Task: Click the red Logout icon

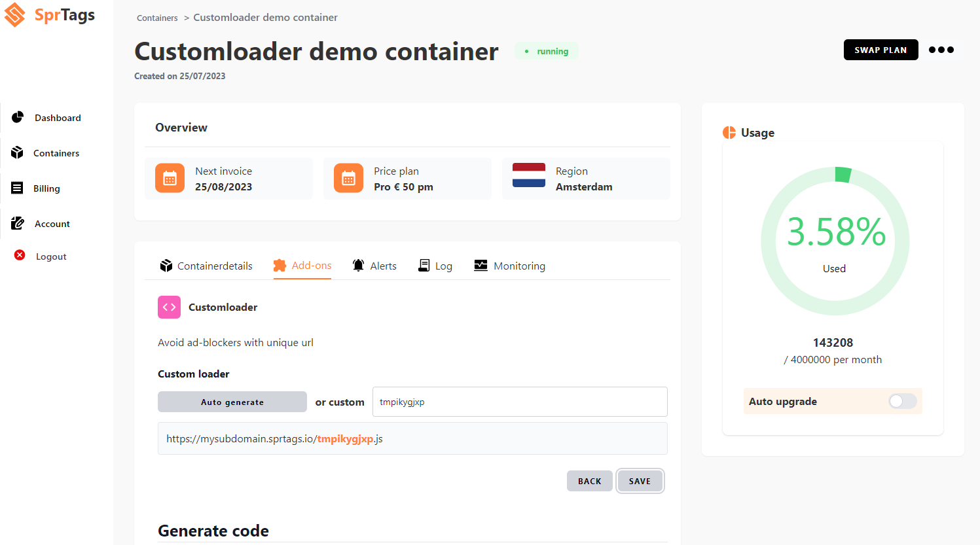Action: 19,255
